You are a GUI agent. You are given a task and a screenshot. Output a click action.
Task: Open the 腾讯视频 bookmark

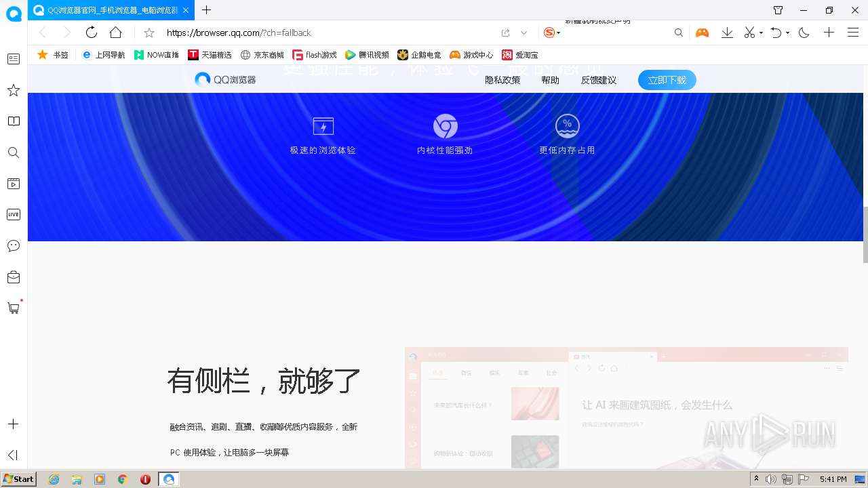pos(367,55)
